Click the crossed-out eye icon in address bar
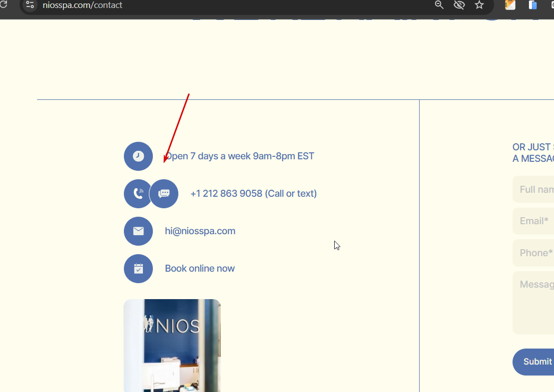 pyautogui.click(x=459, y=5)
